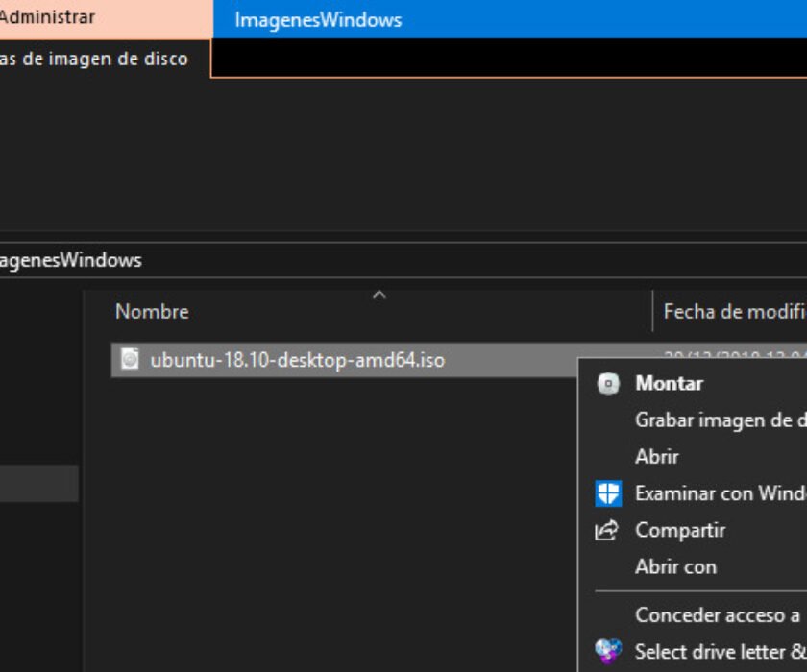Click the address bar path ImagenesWindows
Image resolution: width=807 pixels, height=672 pixels.
pyautogui.click(x=70, y=260)
